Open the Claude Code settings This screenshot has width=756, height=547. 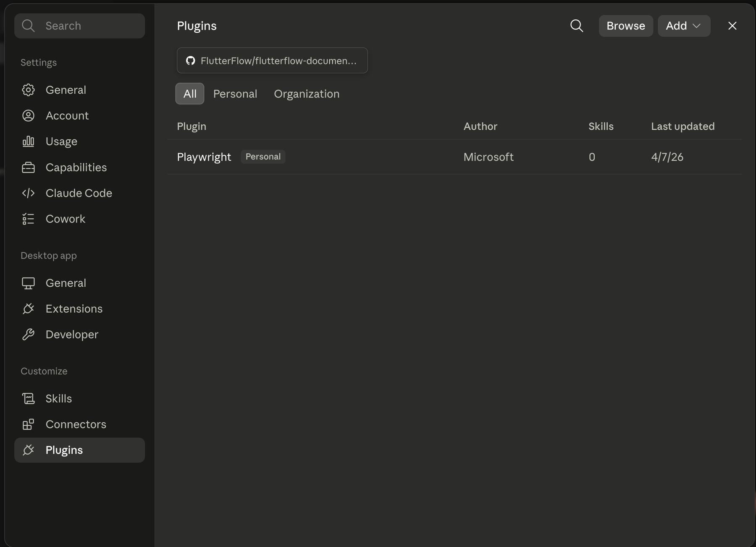click(79, 193)
